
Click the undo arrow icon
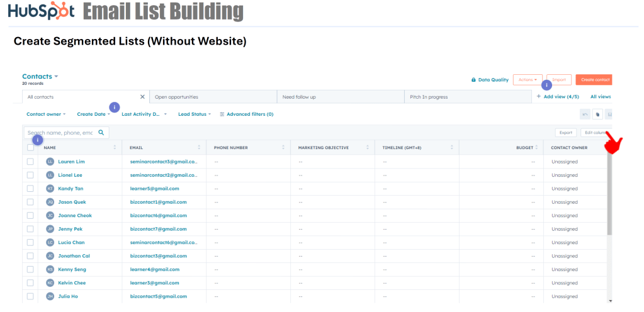tap(585, 114)
